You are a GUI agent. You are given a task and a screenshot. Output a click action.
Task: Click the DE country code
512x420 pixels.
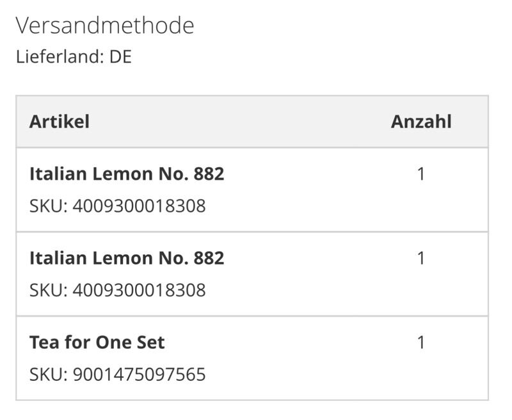pyautogui.click(x=120, y=56)
